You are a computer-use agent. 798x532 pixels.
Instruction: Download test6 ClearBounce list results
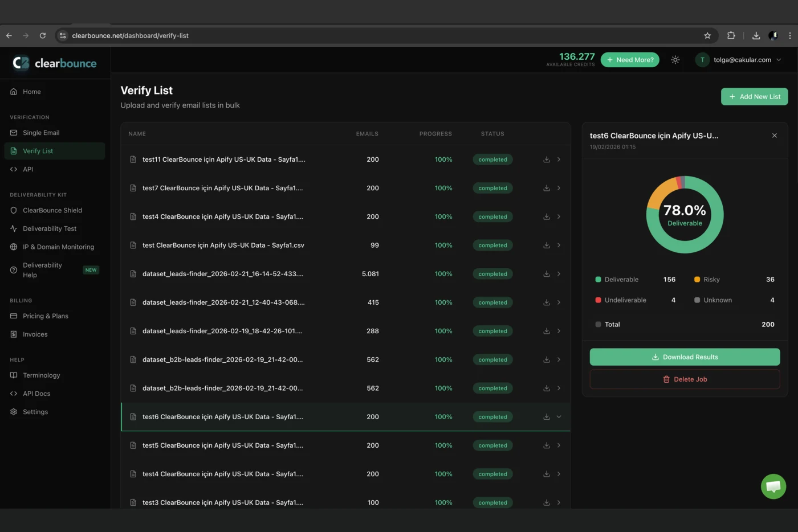[x=547, y=417]
